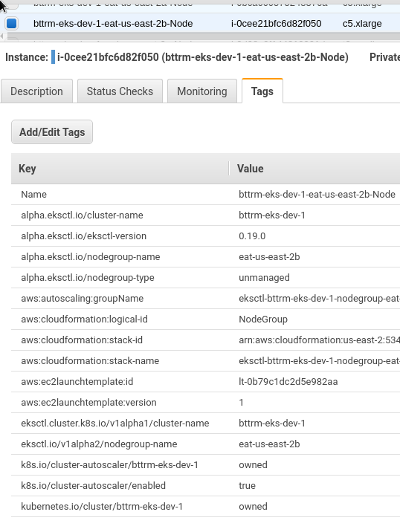
Task: Click the horizontal scrollbar's left arrow
Action: (x=1, y=36)
